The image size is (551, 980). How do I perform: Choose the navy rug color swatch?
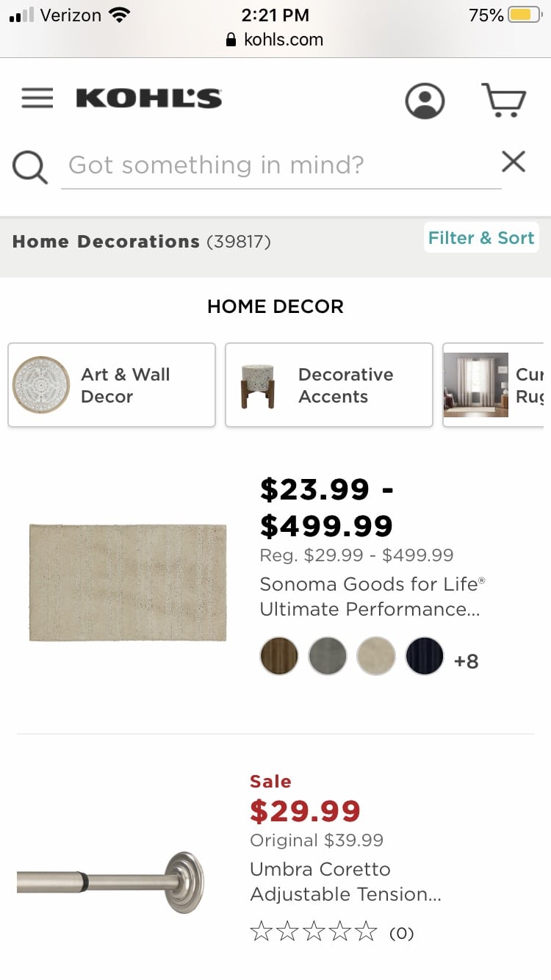(425, 655)
